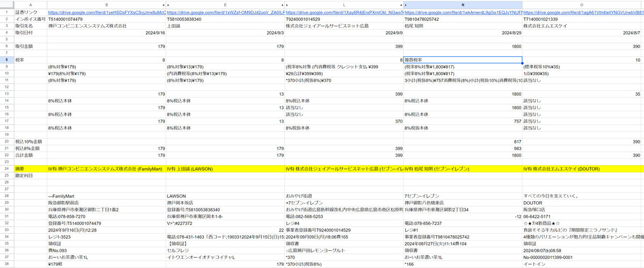Click the selected 複数税率 cell
644x268 pixels.
[x=463, y=60]
